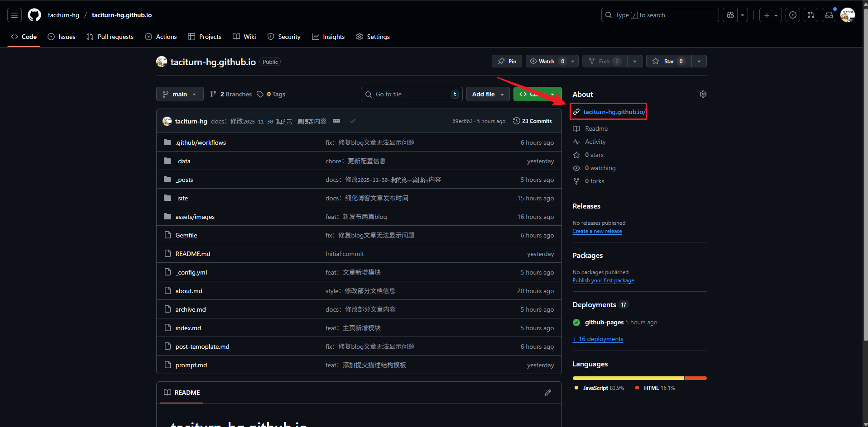Image resolution: width=868 pixels, height=427 pixels.
Task: Pin the repository to profile
Action: 507,61
